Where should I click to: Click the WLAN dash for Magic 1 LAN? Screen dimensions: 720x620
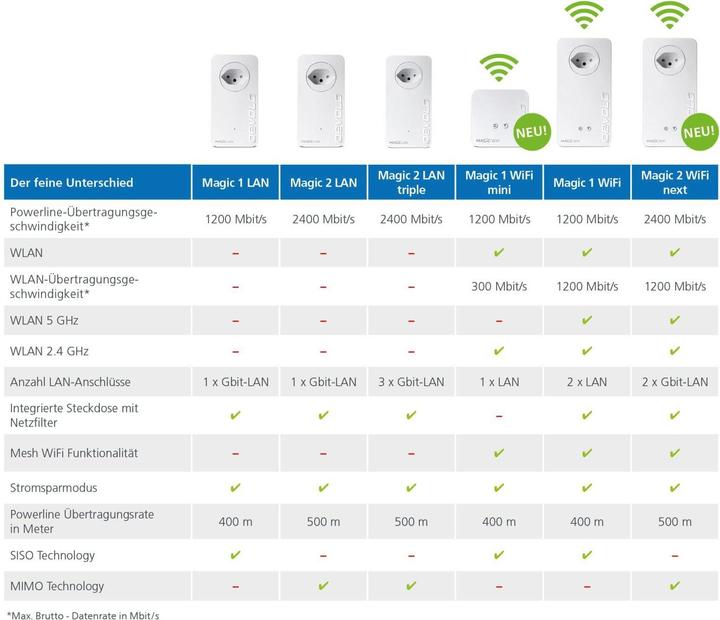coord(236,254)
